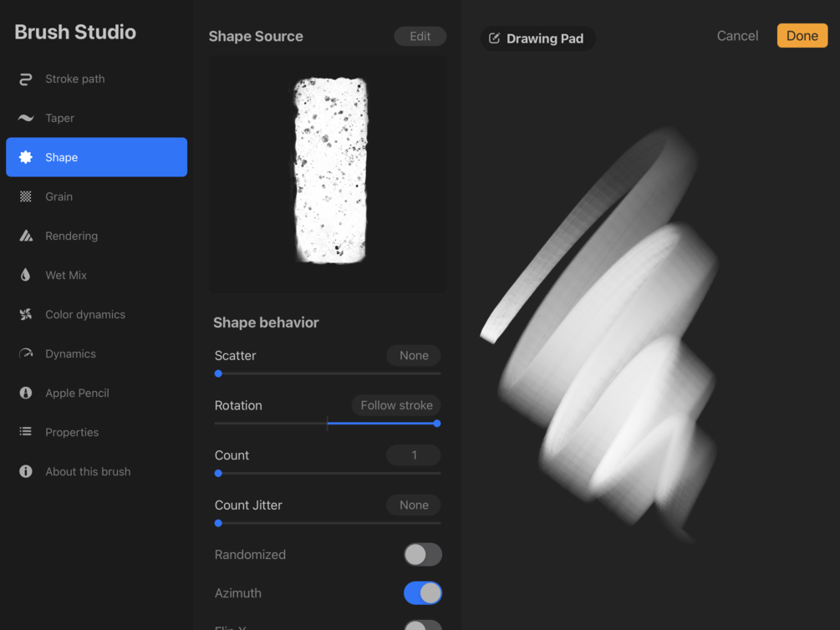Click the Rotation slider handle
Screen dimensions: 840x630
pos(437,424)
